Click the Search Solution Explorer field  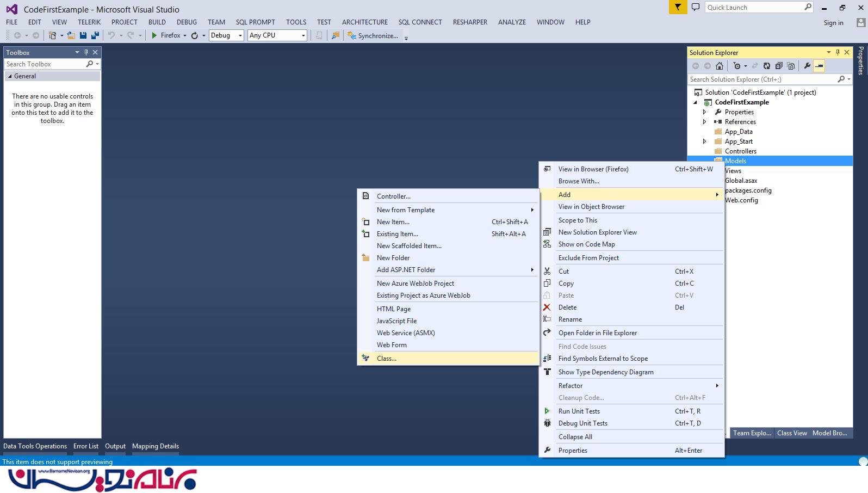(x=761, y=79)
